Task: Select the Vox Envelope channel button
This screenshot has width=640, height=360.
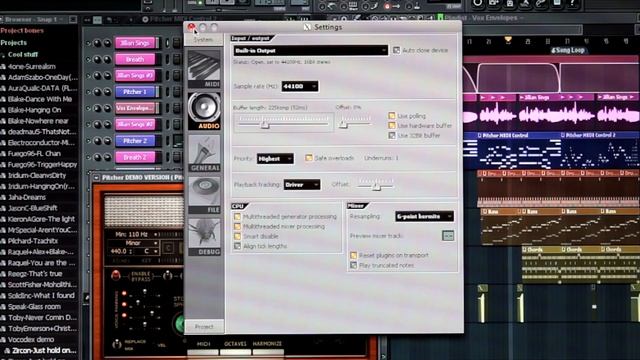Action: 135,108
